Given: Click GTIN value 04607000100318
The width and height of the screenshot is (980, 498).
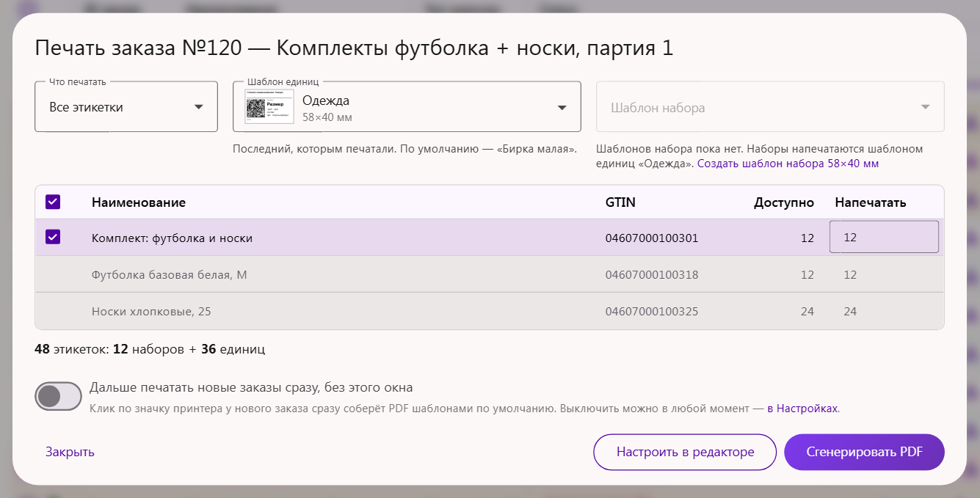Looking at the screenshot, I should 652,274.
